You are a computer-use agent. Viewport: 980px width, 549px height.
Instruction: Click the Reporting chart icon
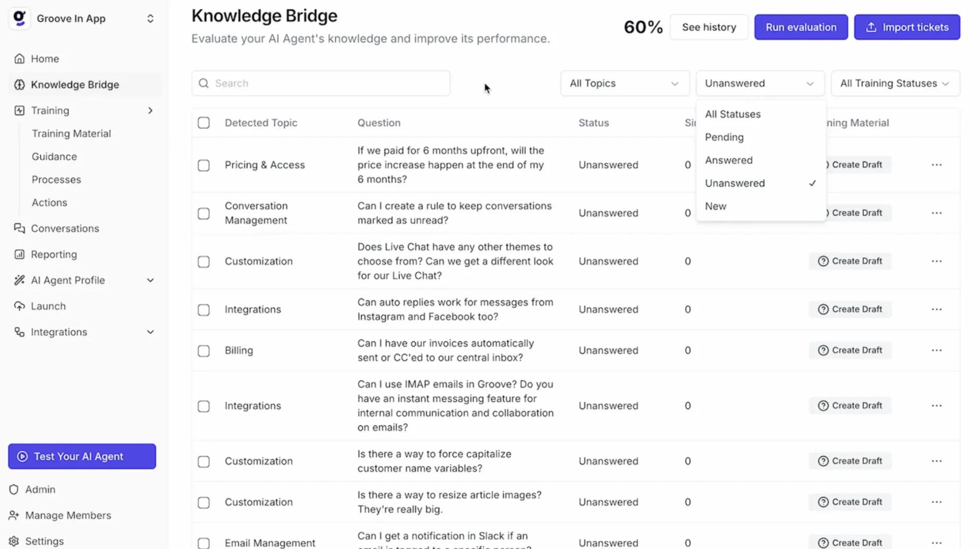[19, 254]
